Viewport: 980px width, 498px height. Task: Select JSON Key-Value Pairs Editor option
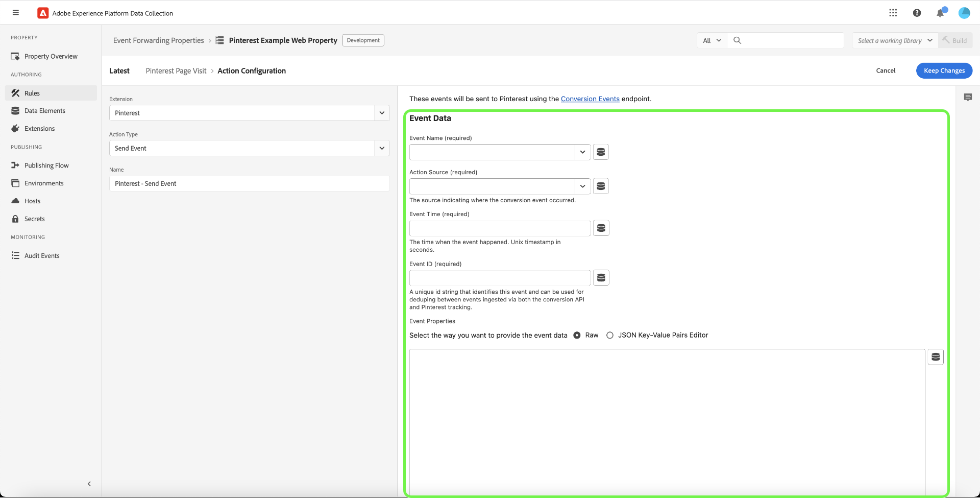(x=610, y=336)
